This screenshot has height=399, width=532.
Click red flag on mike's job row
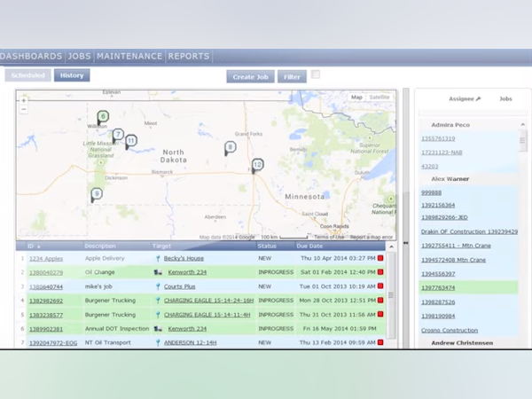point(380,286)
